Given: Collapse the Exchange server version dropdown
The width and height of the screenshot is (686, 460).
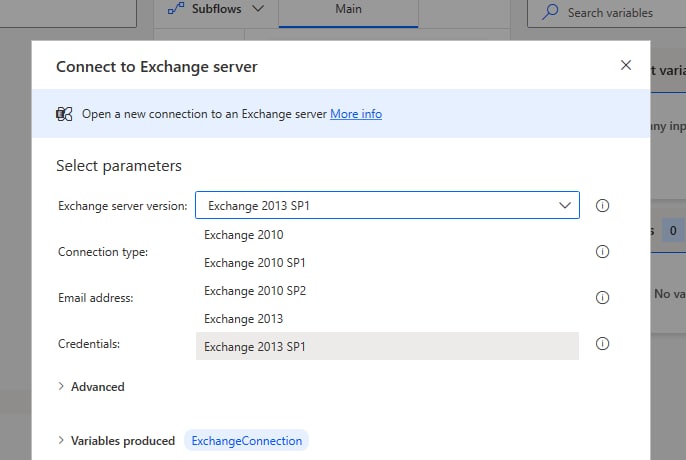Looking at the screenshot, I should 565,205.
